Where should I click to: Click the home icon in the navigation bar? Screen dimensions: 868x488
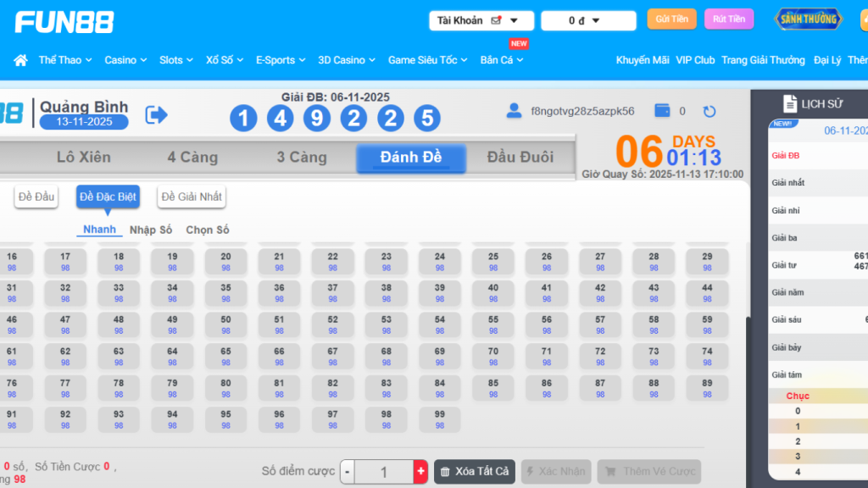click(19, 60)
